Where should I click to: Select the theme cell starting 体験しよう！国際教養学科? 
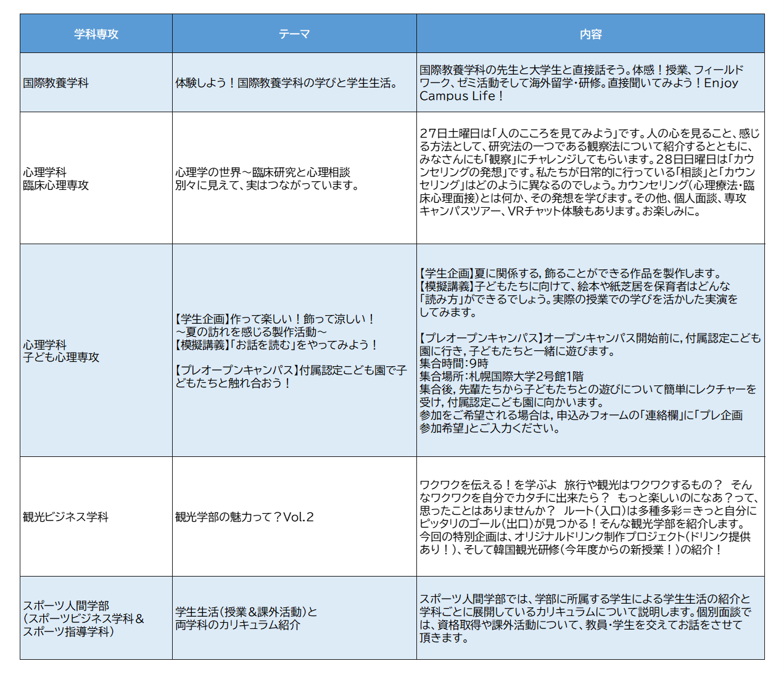294,83
